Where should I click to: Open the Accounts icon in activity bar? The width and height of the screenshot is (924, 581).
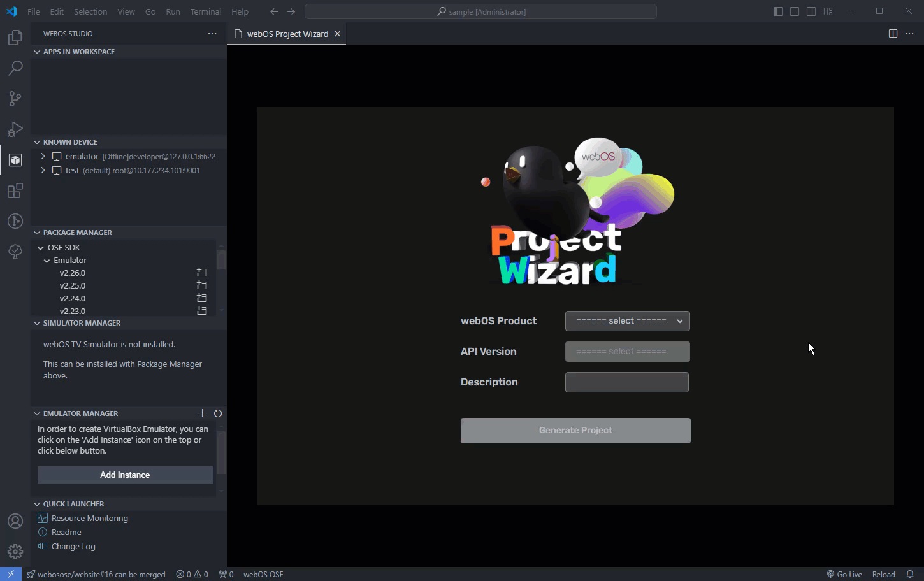[x=15, y=521]
